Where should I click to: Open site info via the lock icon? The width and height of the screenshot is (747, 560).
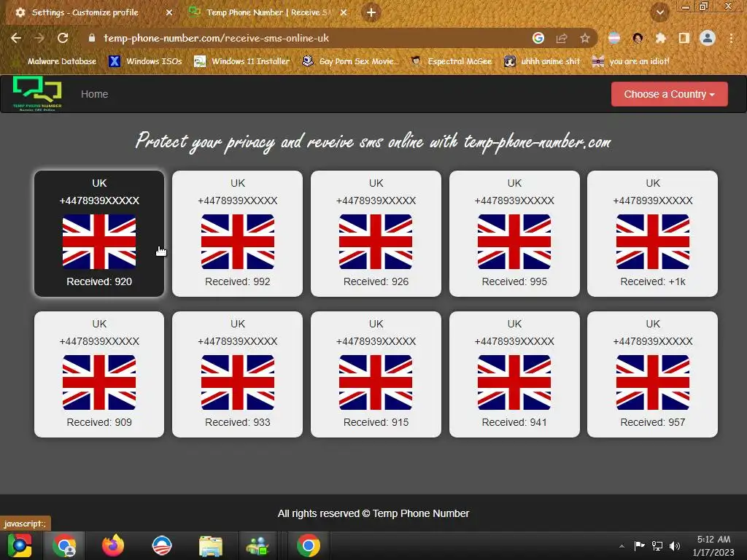click(x=92, y=38)
